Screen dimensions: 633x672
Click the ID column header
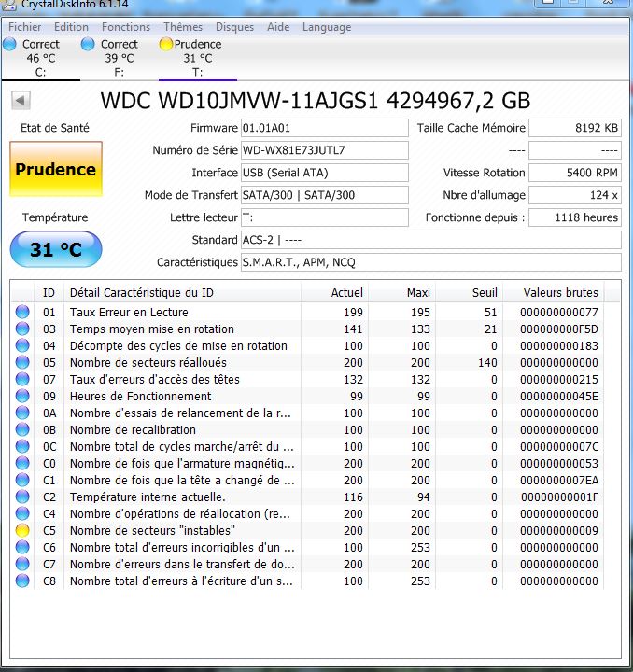point(49,293)
